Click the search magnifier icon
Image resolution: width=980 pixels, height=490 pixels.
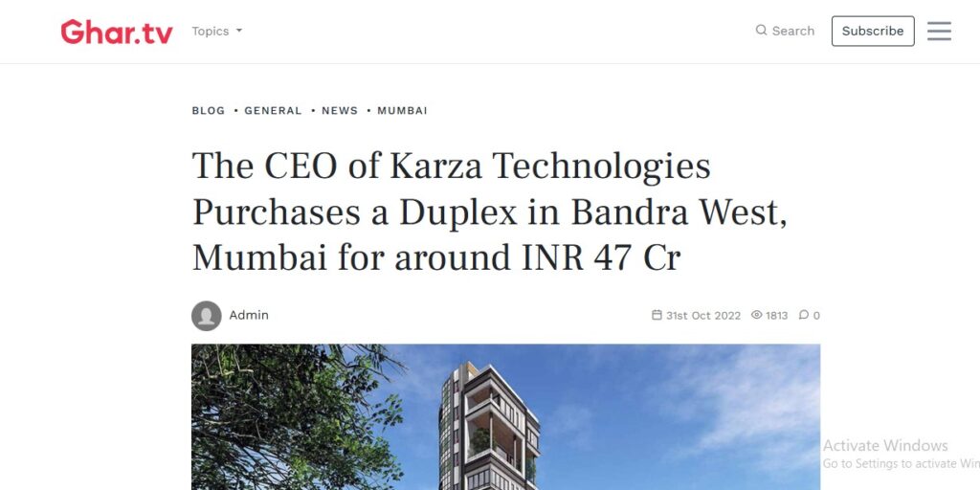click(761, 30)
